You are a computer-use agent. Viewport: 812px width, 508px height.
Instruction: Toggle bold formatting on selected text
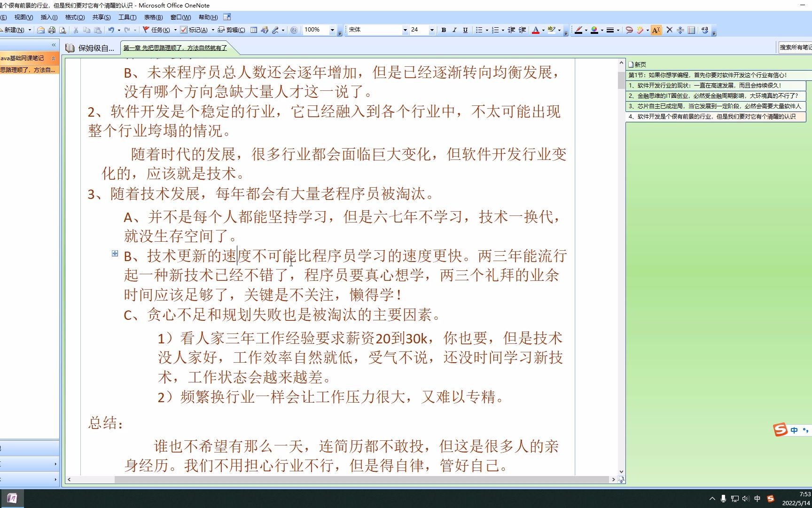pos(443,30)
